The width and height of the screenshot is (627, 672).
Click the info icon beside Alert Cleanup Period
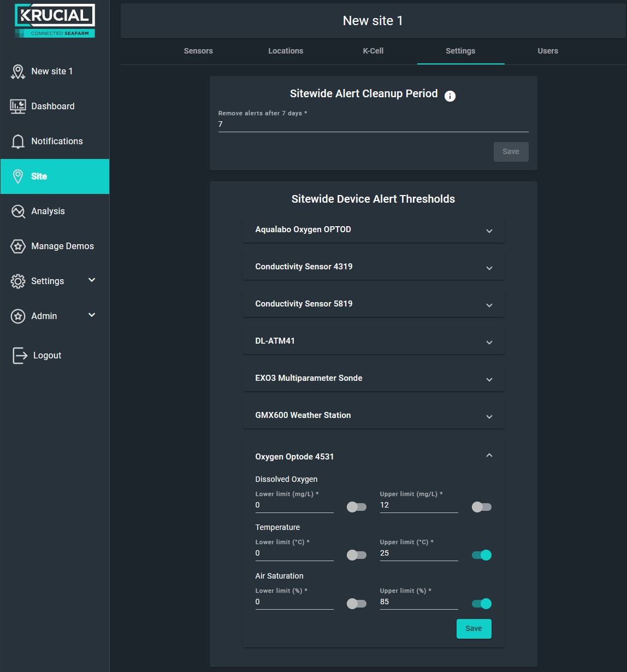pyautogui.click(x=450, y=96)
